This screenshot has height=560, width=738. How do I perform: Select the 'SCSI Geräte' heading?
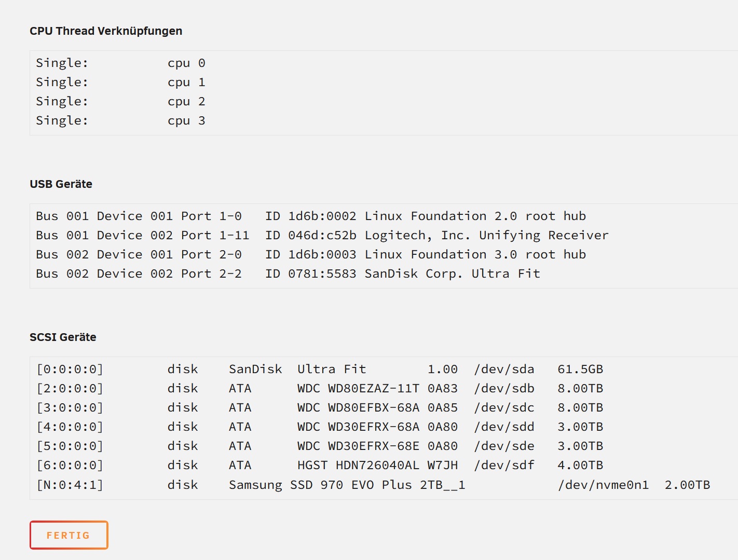63,337
